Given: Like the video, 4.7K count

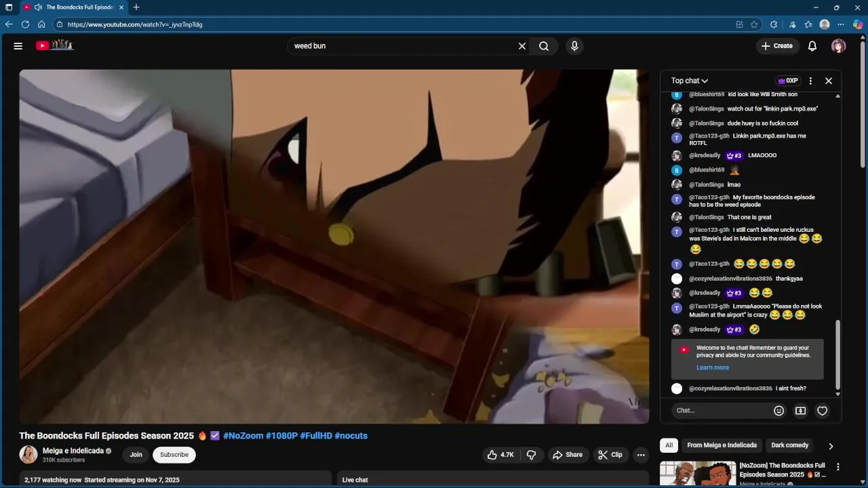Looking at the screenshot, I should pyautogui.click(x=500, y=455).
